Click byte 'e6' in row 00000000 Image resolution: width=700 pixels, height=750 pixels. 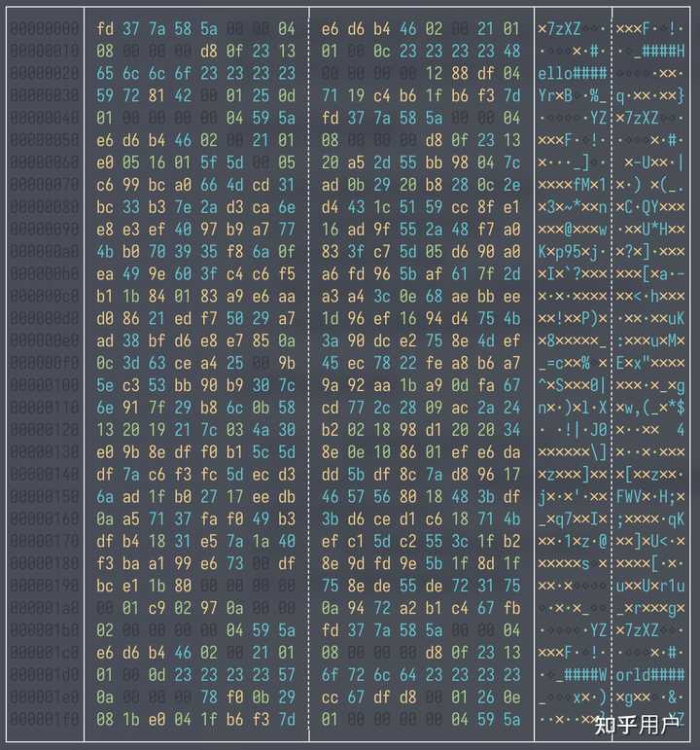[x=330, y=29]
